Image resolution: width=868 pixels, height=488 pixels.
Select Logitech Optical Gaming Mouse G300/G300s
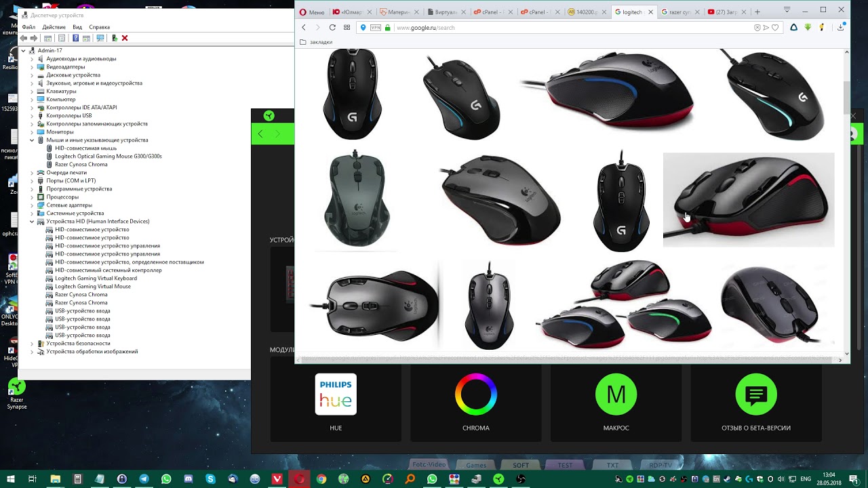108,157
